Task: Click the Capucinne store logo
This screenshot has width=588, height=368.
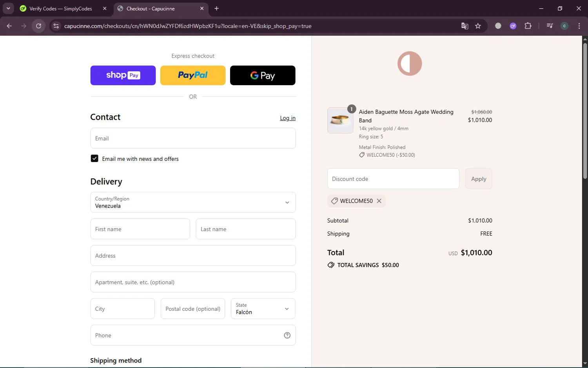Action: tap(410, 64)
